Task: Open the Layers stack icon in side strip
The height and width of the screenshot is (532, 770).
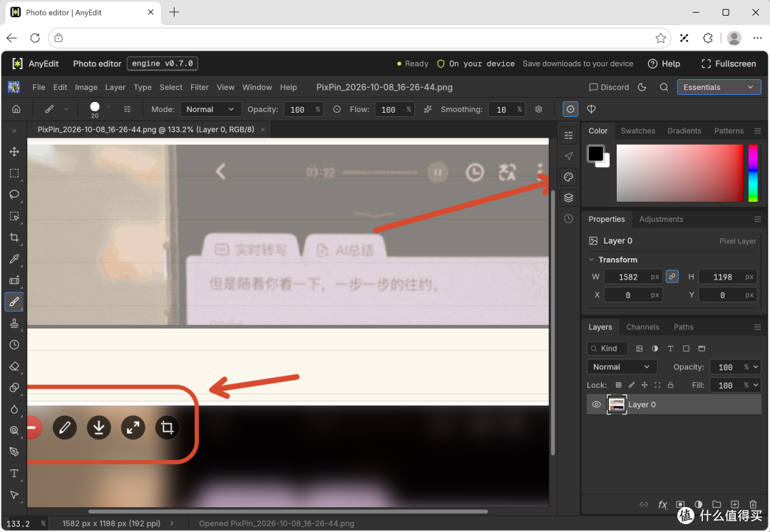Action: click(x=569, y=198)
